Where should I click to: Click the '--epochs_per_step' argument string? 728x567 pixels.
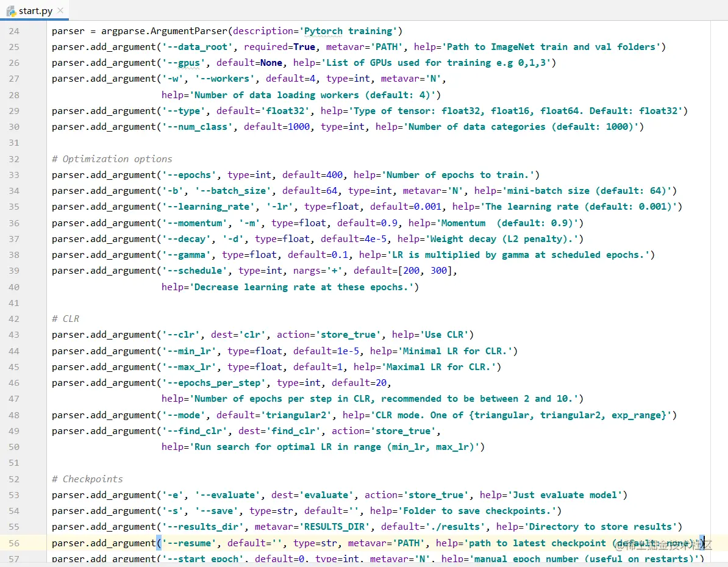click(x=214, y=383)
